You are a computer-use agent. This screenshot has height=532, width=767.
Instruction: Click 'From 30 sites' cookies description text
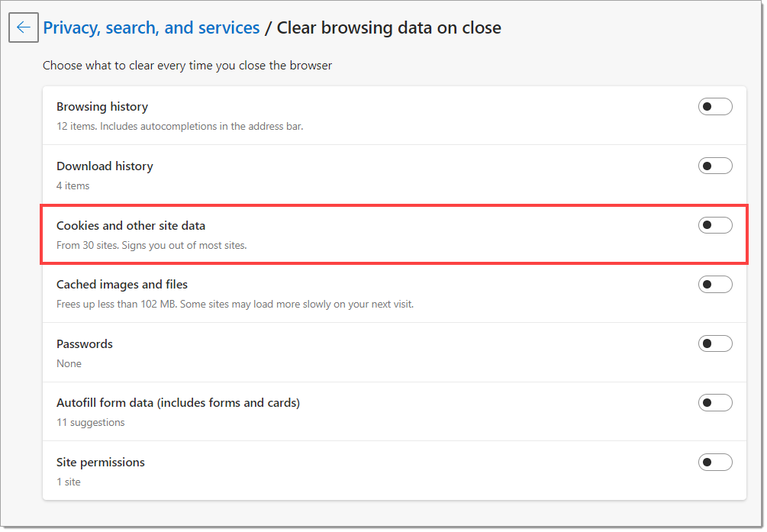tap(151, 245)
